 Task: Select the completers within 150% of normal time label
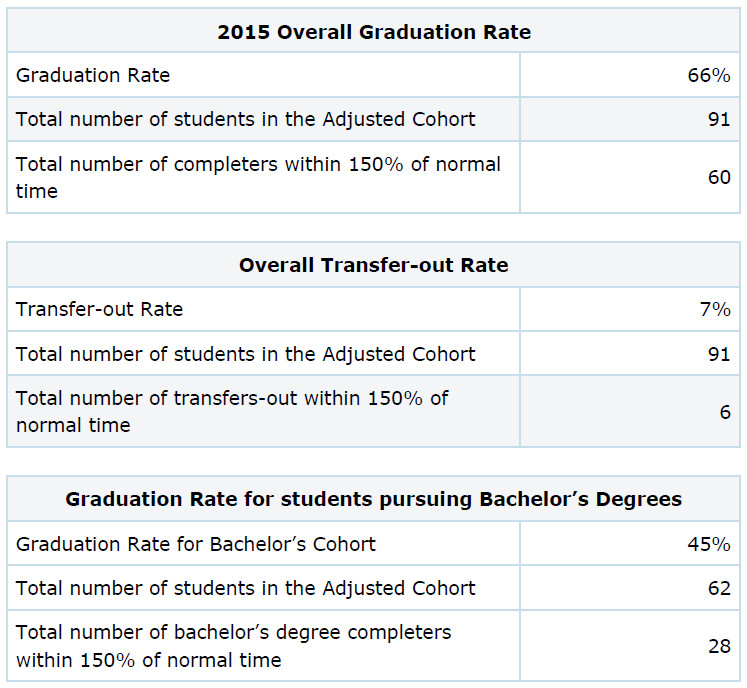(x=258, y=177)
